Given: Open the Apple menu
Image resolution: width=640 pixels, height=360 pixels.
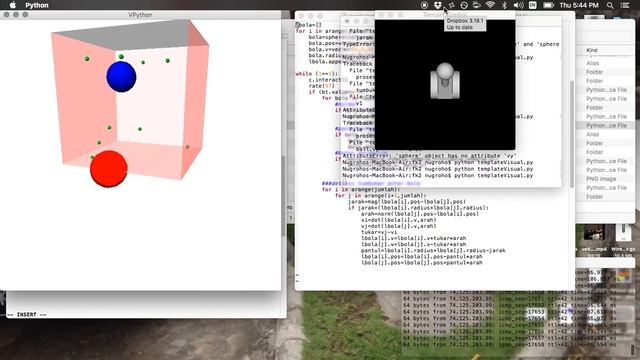Looking at the screenshot, I should tap(13, 5).
